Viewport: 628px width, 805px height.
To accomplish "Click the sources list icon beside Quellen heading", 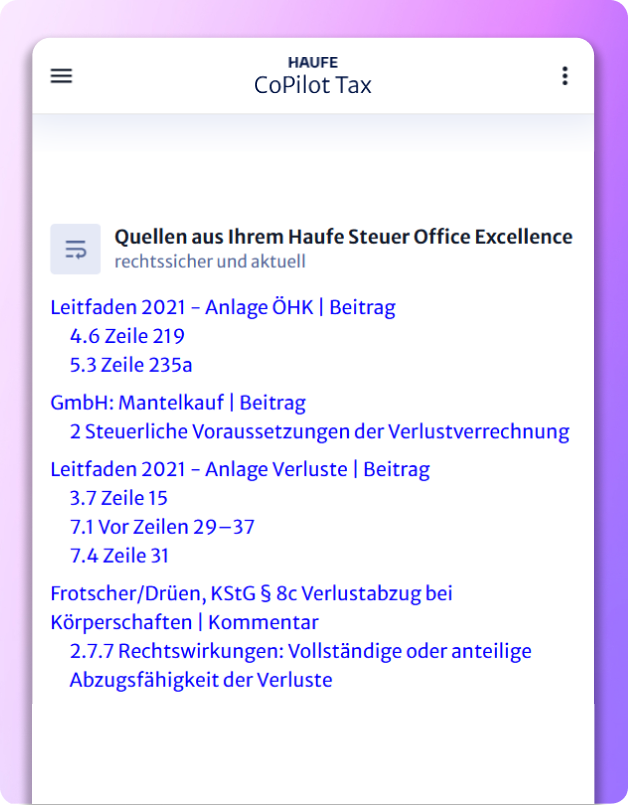I will [75, 249].
